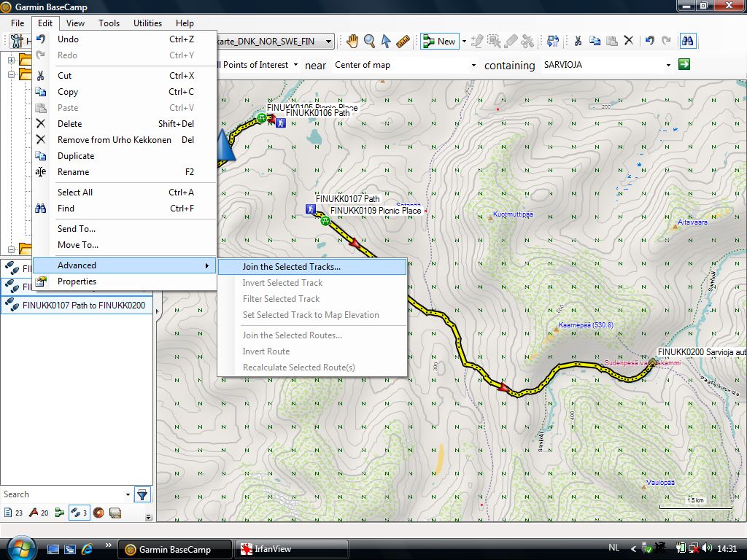
Task: Toggle the waypoints filter showing 20
Action: coord(39,513)
